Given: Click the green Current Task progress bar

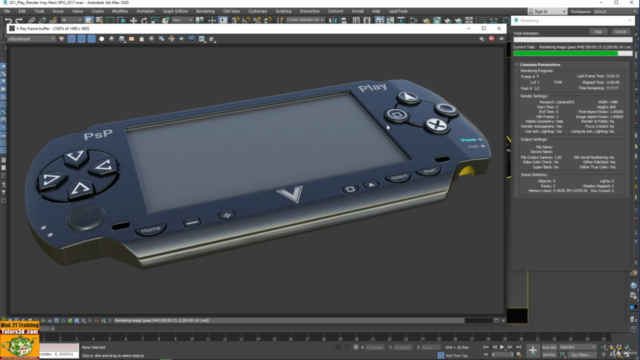Looking at the screenshot, I should pyautogui.click(x=573, y=53).
